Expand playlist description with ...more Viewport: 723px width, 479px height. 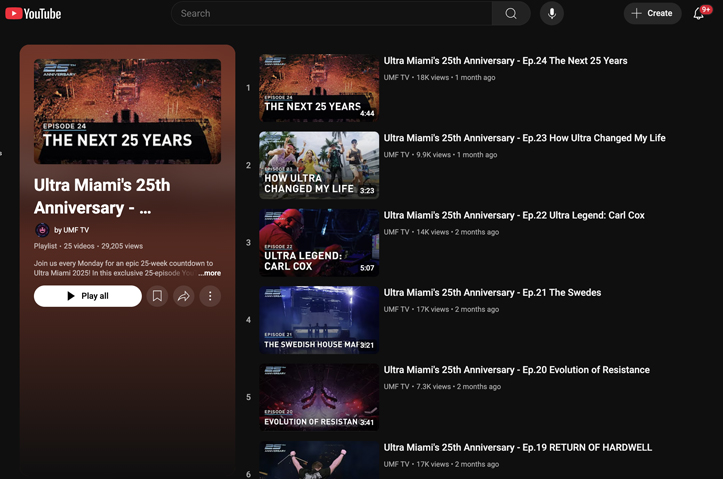point(210,273)
